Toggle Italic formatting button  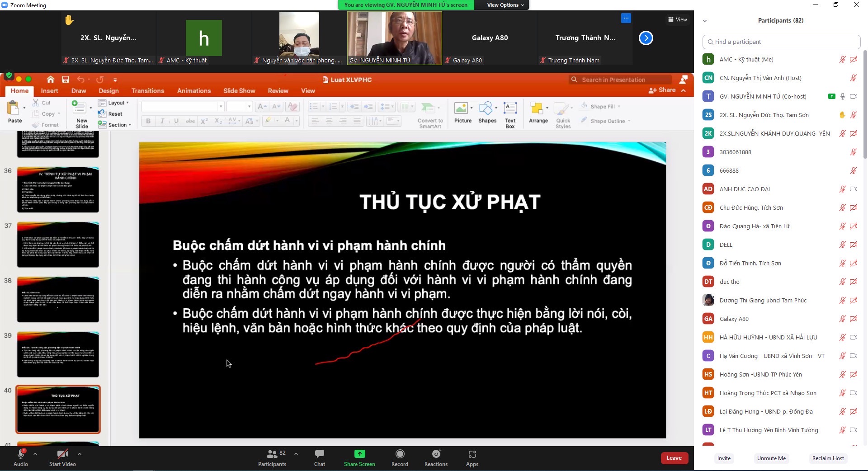(162, 121)
